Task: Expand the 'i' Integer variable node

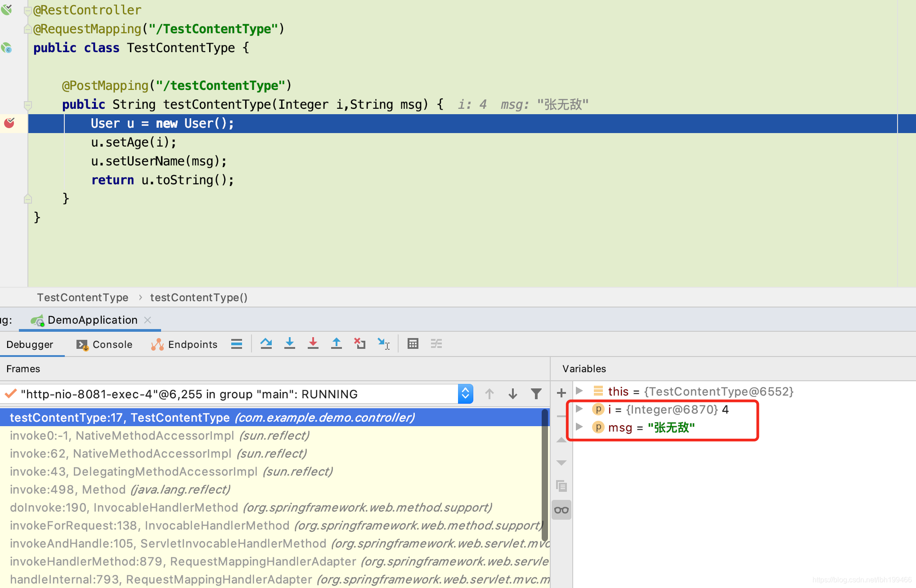Action: coord(579,409)
